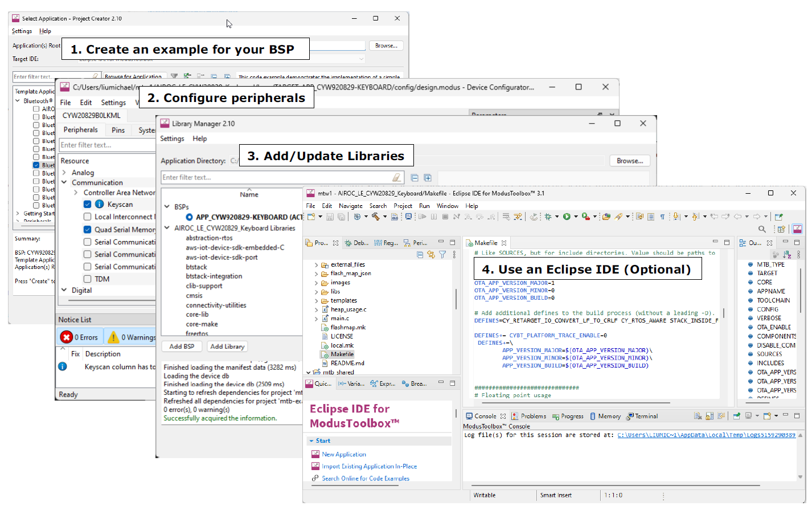Click the New Application link
812x510 pixels.
[344, 454]
